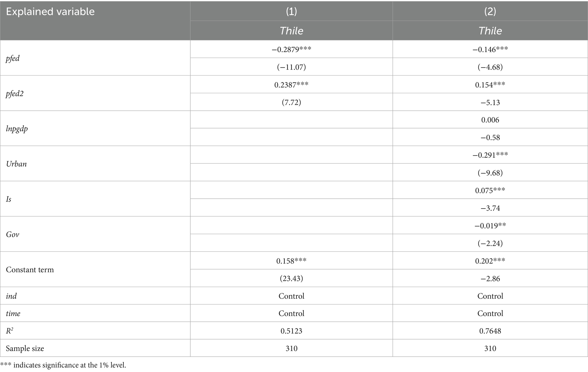Click the lnpgdp row label
588x372 pixels.
click(x=17, y=129)
